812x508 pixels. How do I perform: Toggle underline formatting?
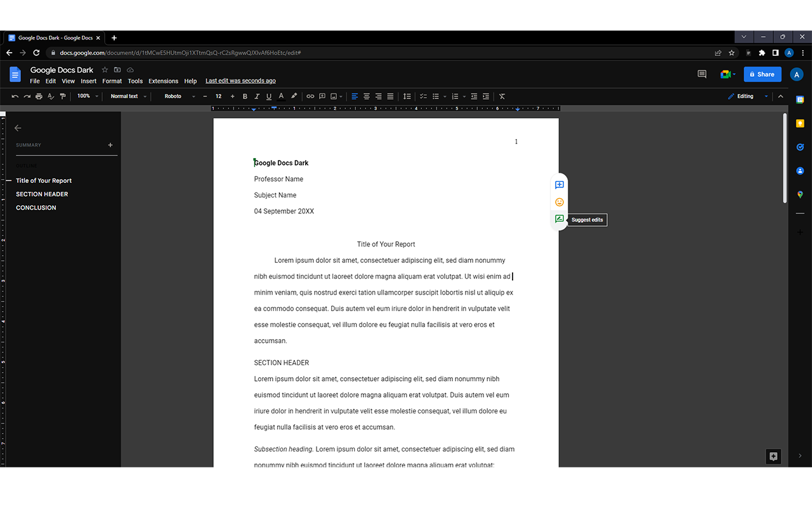click(269, 97)
